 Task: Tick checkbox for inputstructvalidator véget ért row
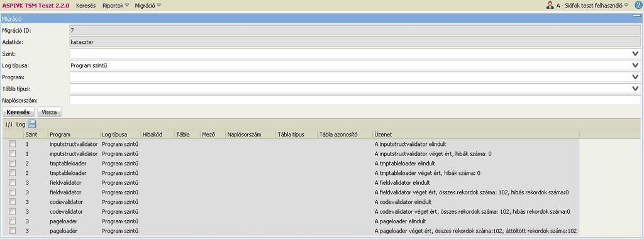13,153
